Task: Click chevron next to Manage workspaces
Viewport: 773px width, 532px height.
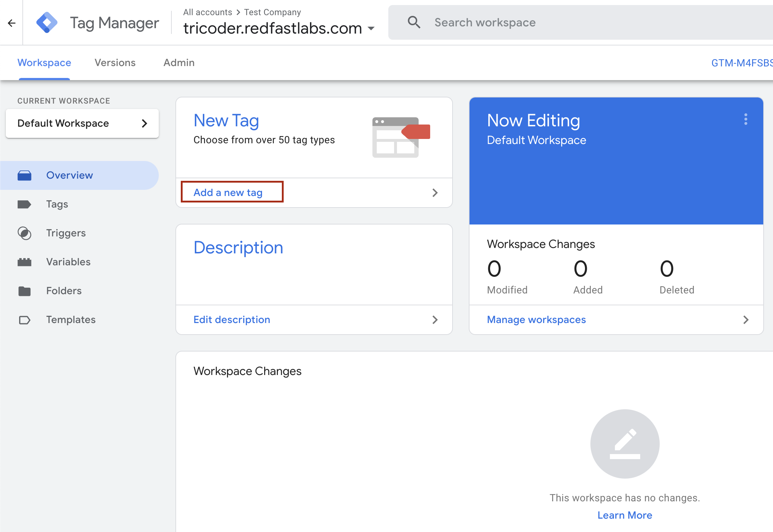Action: pyautogui.click(x=746, y=320)
